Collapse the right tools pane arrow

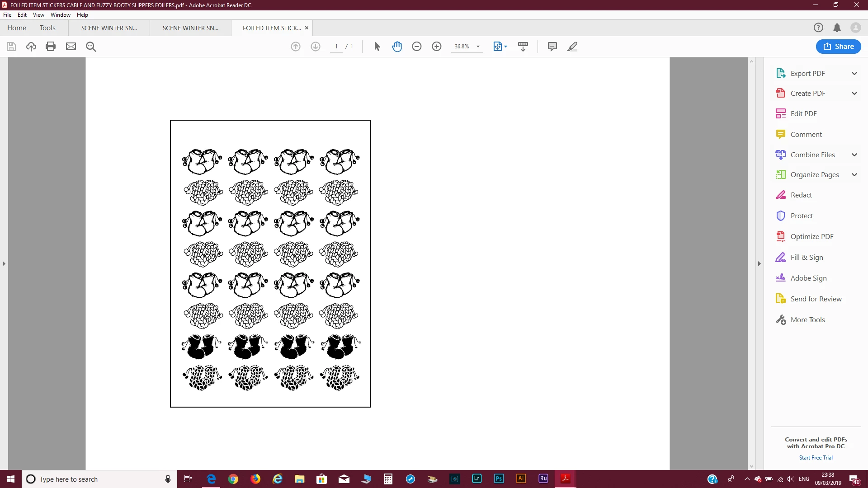759,263
